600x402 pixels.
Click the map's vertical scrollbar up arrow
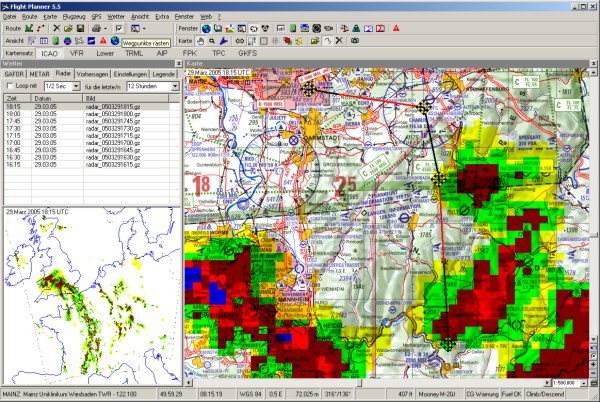point(593,72)
